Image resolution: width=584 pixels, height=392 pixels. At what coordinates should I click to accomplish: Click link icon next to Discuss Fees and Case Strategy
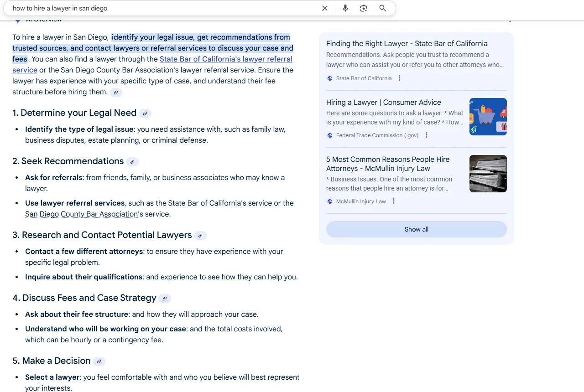tap(165, 299)
